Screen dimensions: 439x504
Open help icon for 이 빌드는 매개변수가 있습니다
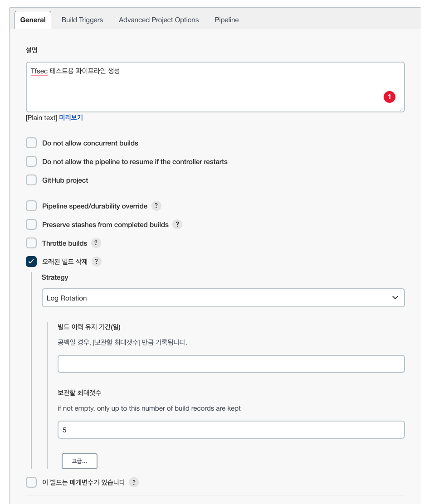134,482
